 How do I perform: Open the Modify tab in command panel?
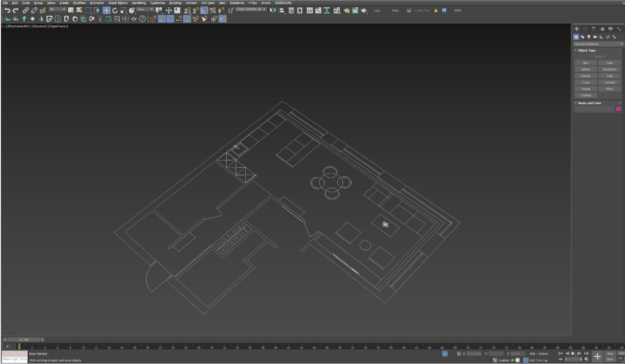tap(585, 29)
